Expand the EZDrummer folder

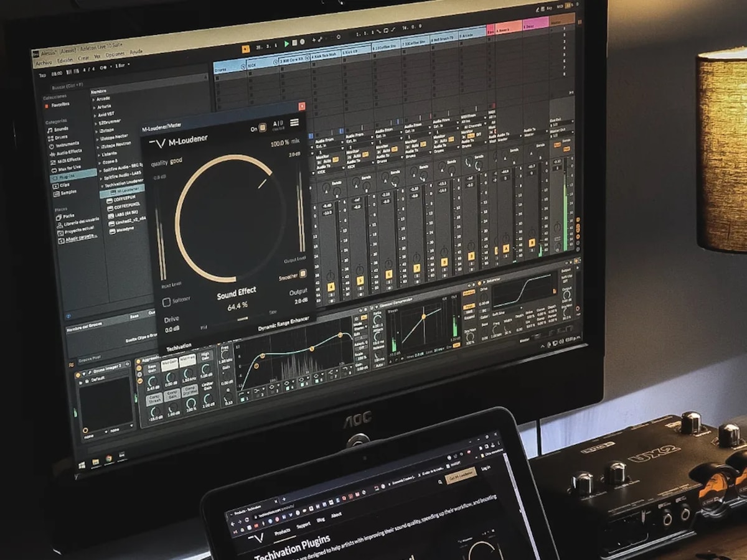point(96,123)
